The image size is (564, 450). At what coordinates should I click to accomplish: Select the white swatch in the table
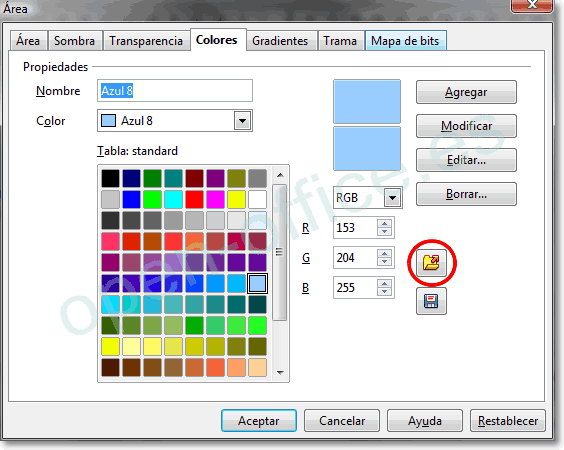click(x=258, y=199)
